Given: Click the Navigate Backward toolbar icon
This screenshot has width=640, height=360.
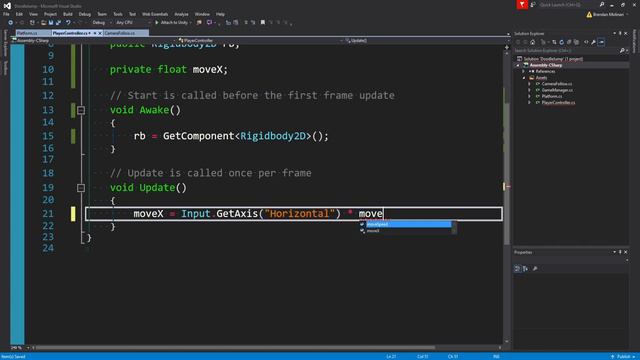Looking at the screenshot, I should (11, 23).
